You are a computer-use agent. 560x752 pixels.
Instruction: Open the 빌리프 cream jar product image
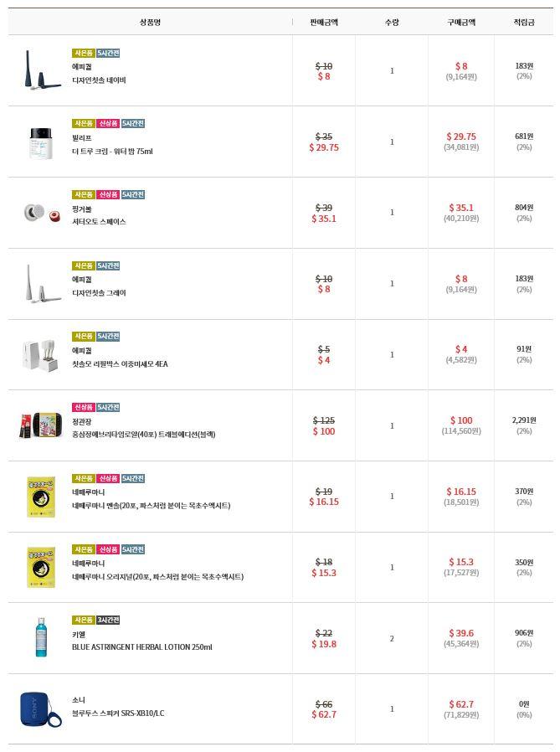[x=41, y=142]
